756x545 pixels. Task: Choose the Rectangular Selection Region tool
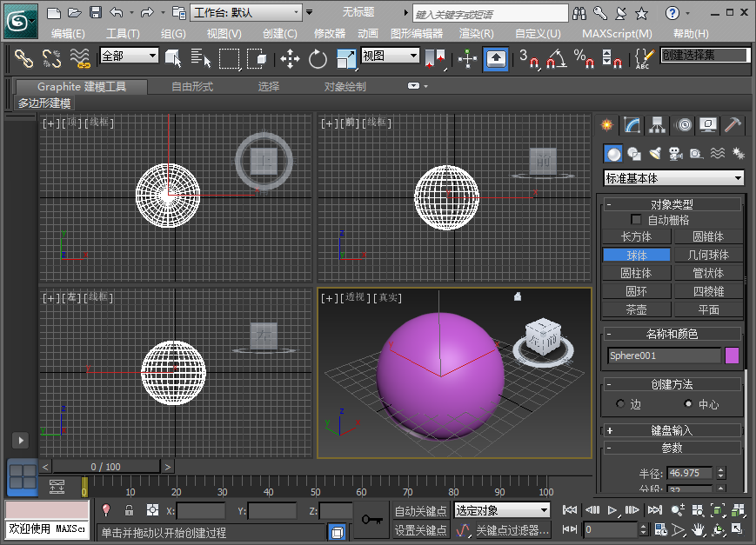tap(230, 59)
